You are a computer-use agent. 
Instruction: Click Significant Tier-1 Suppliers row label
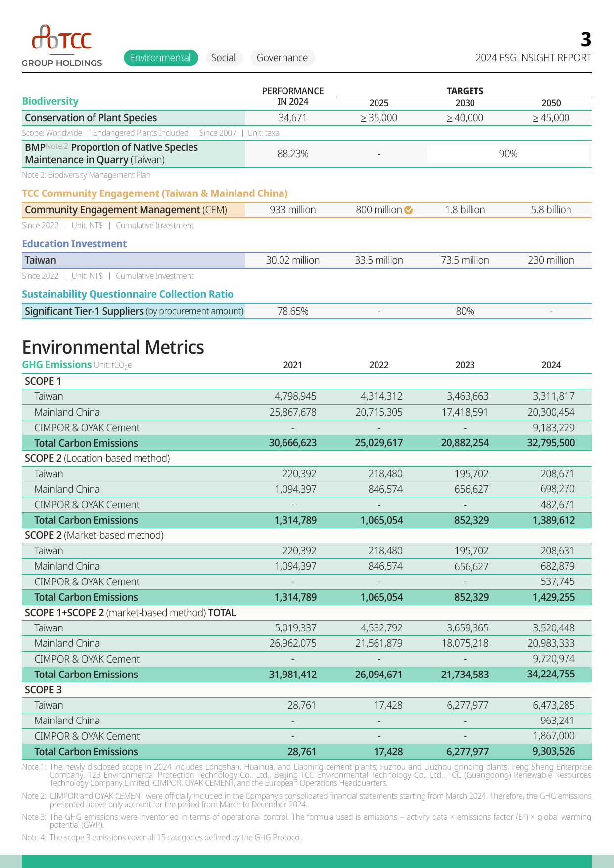[x=134, y=311]
